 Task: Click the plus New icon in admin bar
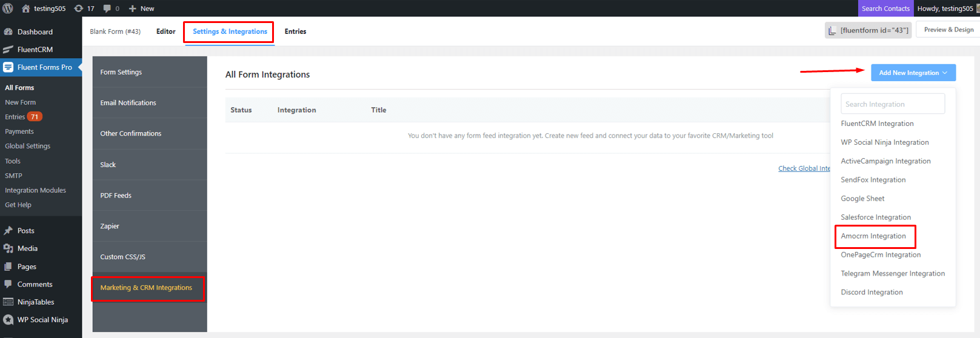coord(133,8)
